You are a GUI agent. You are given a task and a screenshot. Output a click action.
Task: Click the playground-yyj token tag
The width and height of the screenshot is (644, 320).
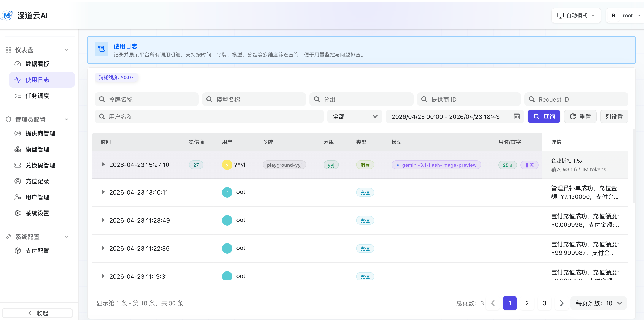284,165
